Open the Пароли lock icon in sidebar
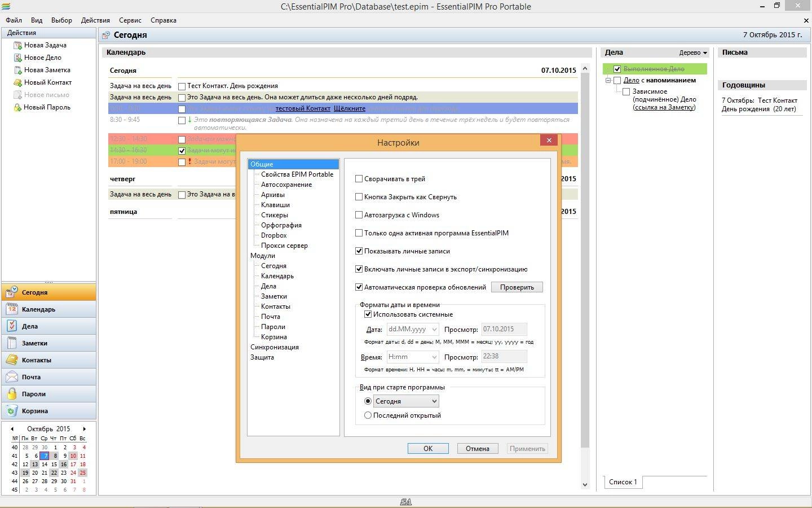812x508 pixels. 12,393
